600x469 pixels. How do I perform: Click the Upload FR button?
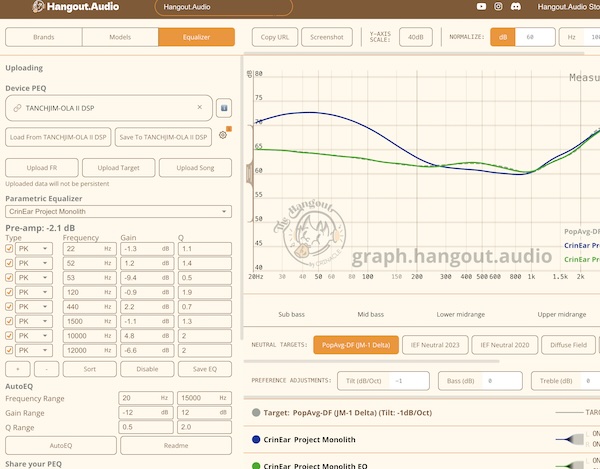pos(42,168)
